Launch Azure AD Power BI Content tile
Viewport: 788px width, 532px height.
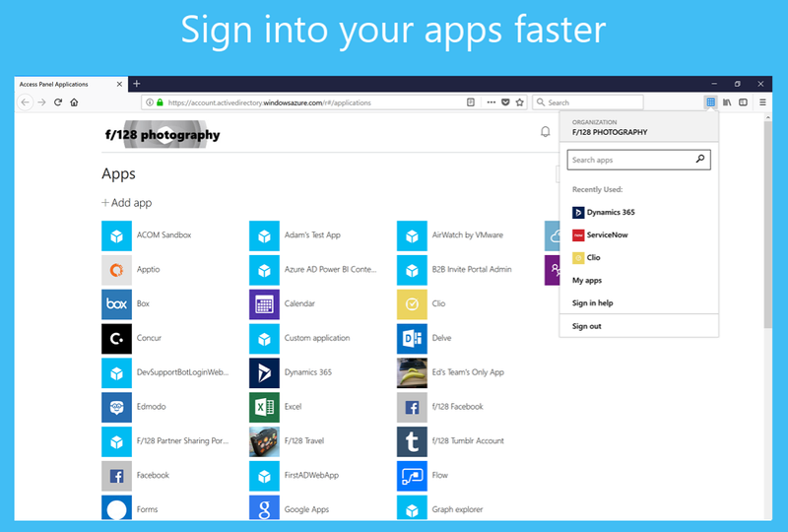point(264,270)
